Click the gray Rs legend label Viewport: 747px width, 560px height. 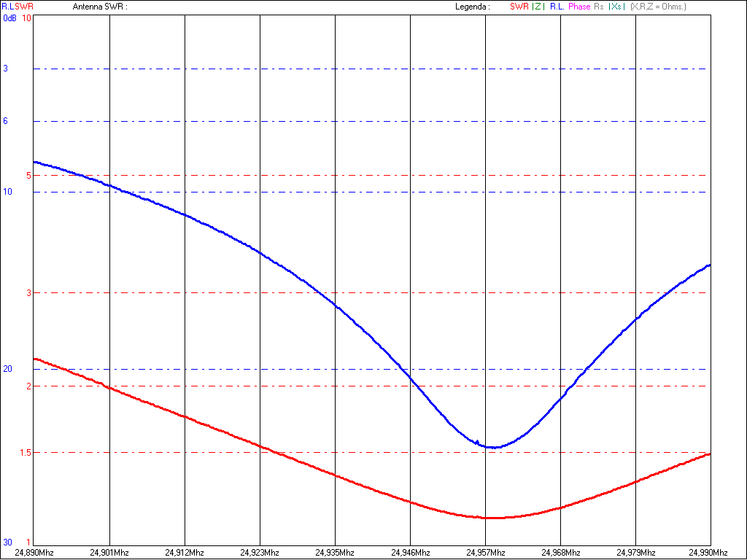pos(599,7)
